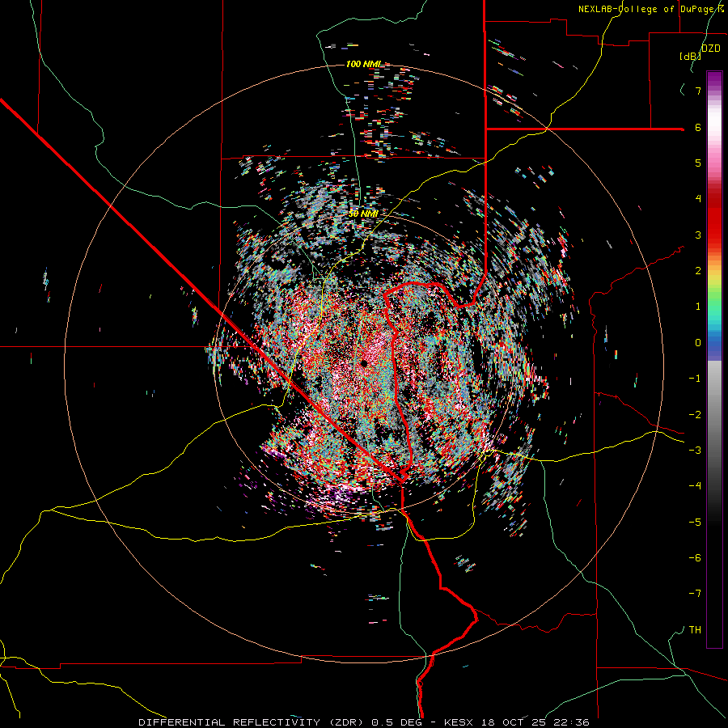Screen dimensions: 728x728
Task: Pick the red 3 dB band on colorbar
Action: (x=714, y=235)
